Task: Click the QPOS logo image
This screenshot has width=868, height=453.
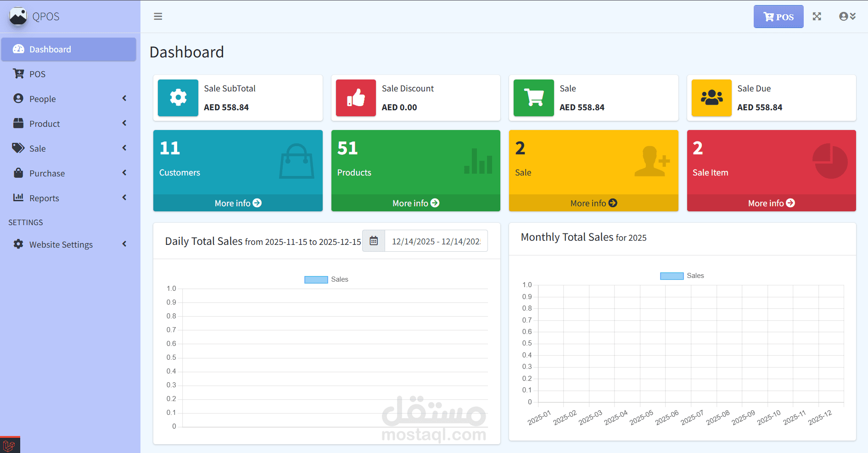Action: pos(18,17)
